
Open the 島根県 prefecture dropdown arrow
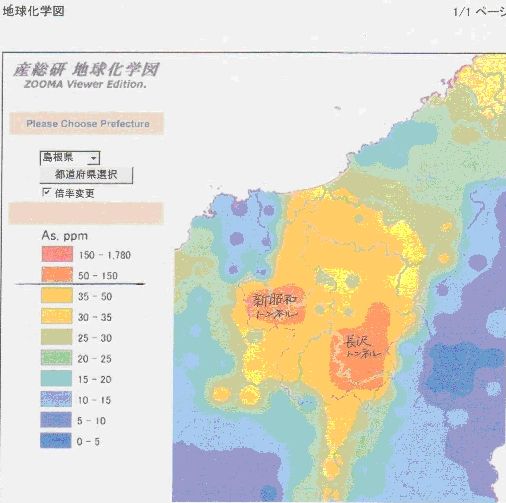coord(94,158)
